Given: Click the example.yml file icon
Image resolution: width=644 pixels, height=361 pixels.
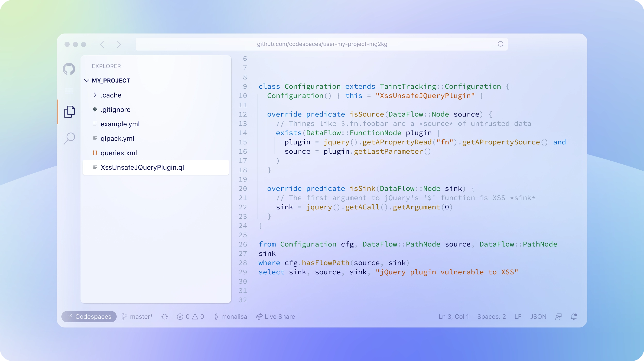Looking at the screenshot, I should pyautogui.click(x=95, y=124).
